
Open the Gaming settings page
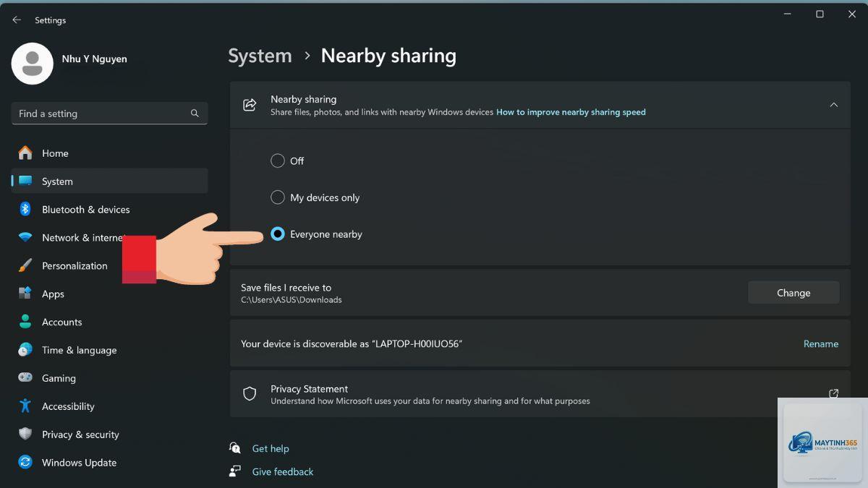pyautogui.click(x=109, y=377)
